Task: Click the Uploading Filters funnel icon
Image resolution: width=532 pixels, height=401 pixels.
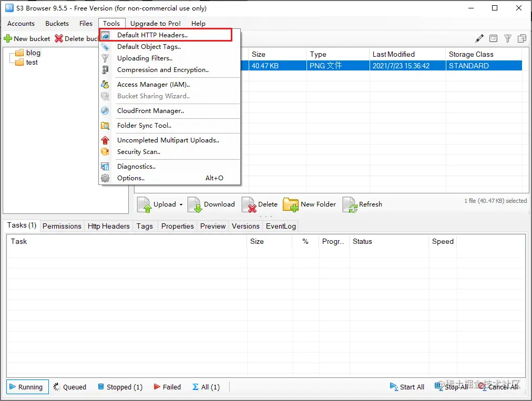Action: [x=105, y=58]
